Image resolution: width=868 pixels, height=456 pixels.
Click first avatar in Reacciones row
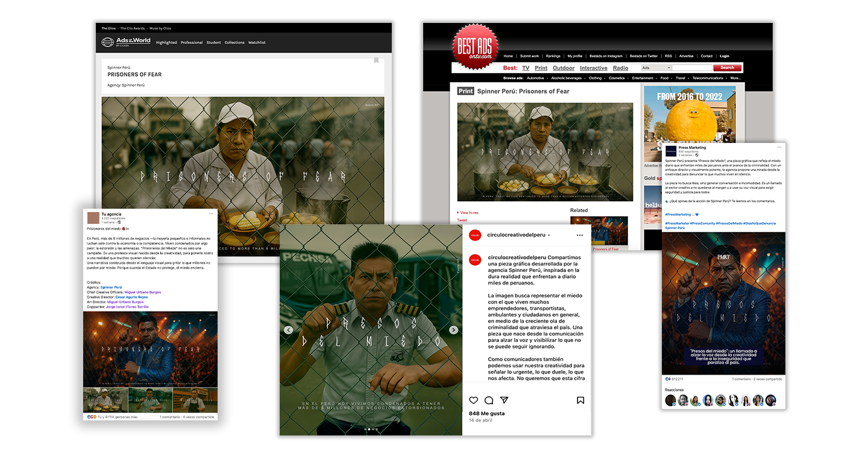point(670,401)
